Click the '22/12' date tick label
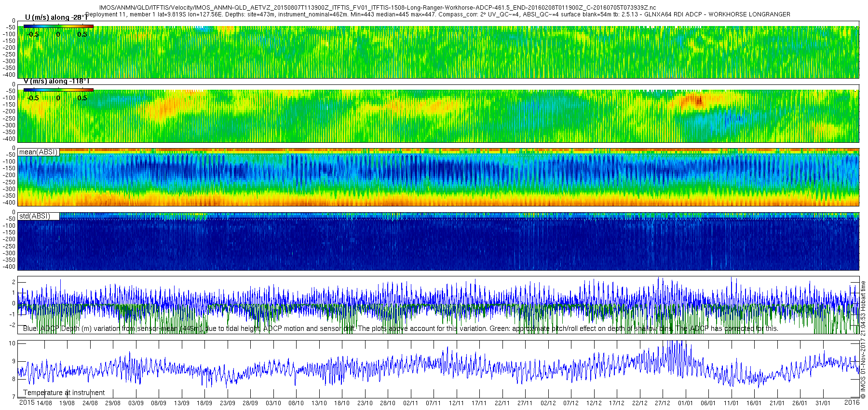This screenshot has height=410, width=868. [640, 403]
